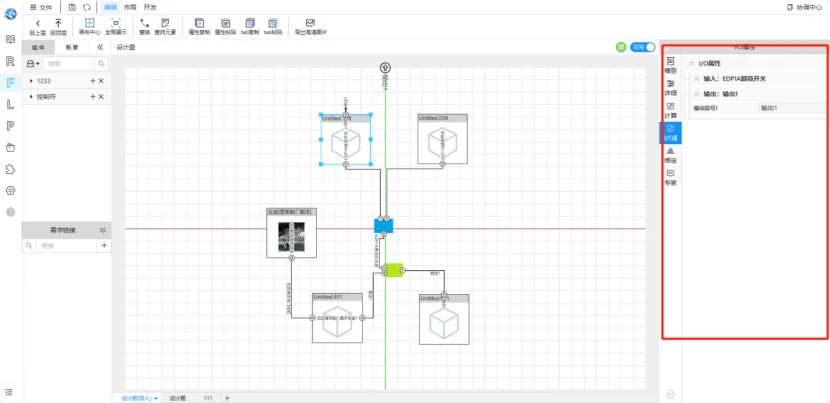This screenshot has width=830, height=403.
Task: Open the 专家 properties tab
Action: pyautogui.click(x=671, y=178)
